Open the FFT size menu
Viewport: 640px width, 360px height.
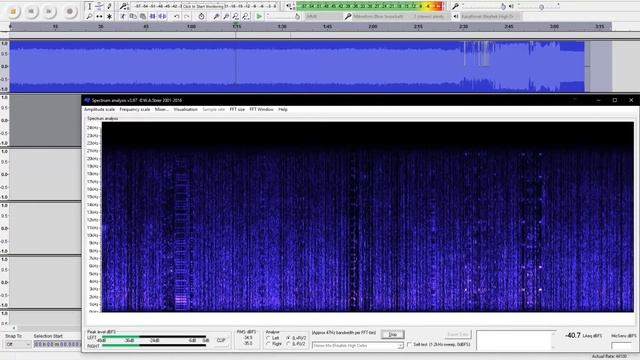pyautogui.click(x=237, y=109)
